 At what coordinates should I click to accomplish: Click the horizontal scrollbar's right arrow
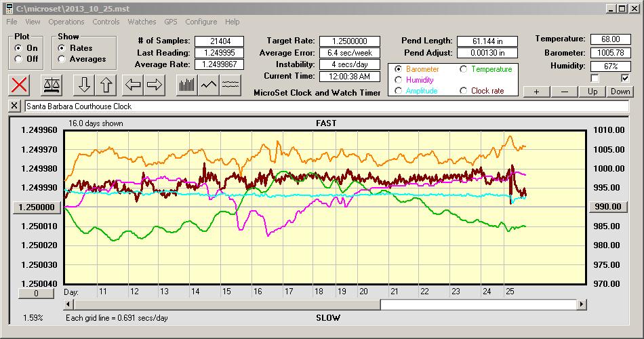point(582,305)
